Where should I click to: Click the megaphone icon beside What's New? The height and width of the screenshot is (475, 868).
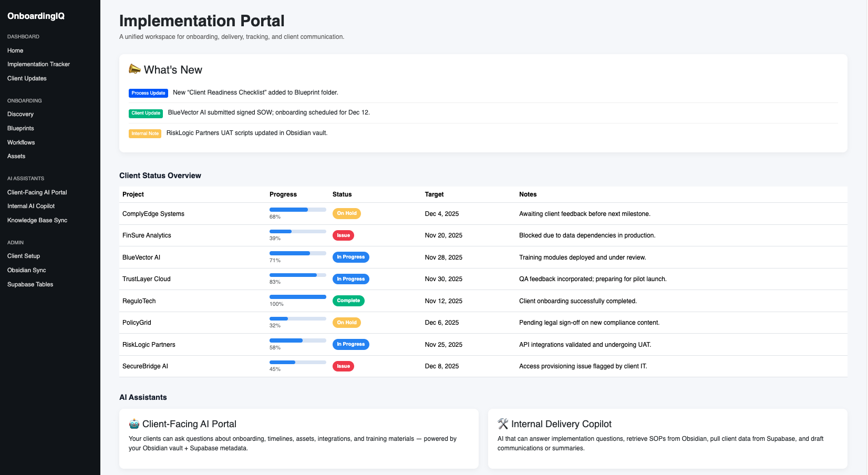click(x=135, y=69)
